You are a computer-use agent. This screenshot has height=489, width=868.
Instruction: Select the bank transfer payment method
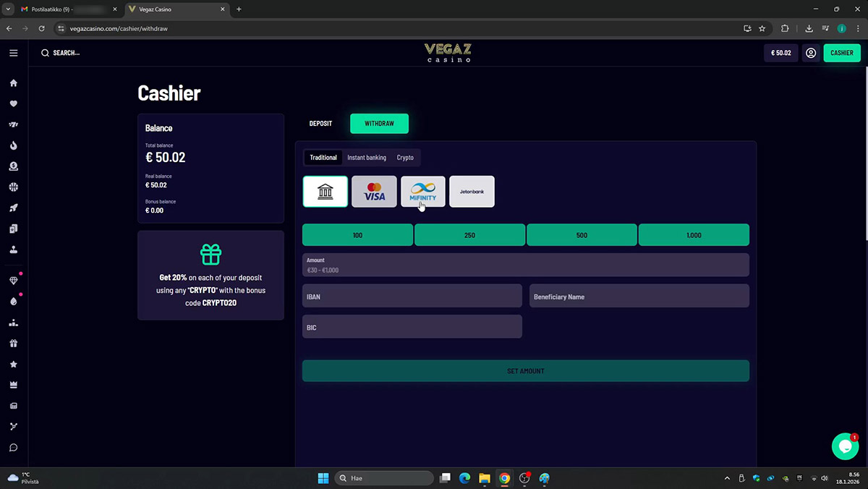click(325, 192)
